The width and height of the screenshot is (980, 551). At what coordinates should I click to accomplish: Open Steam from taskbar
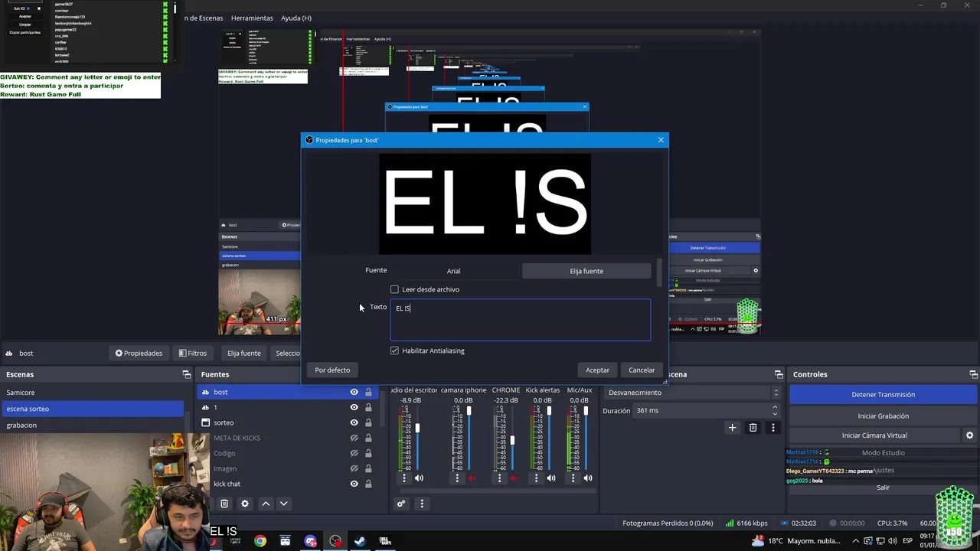(360, 541)
